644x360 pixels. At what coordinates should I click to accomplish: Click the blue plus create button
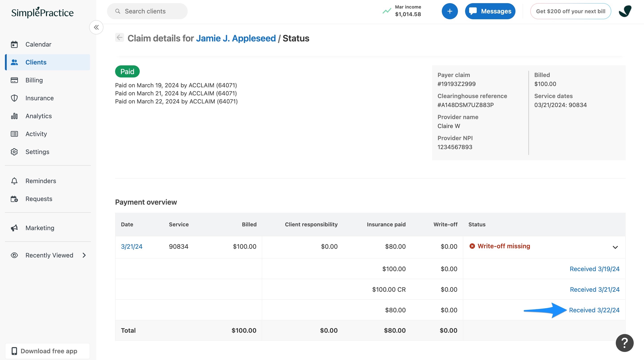click(449, 11)
